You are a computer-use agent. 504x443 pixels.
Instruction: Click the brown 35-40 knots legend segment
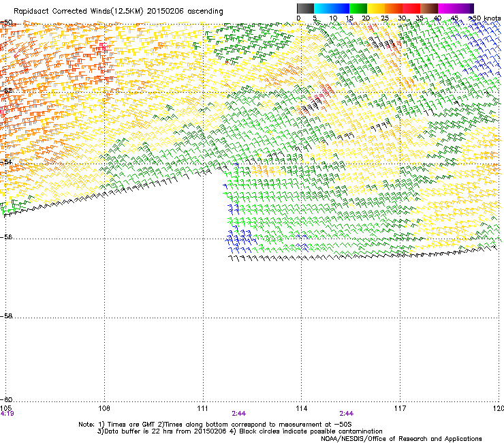(429, 8)
